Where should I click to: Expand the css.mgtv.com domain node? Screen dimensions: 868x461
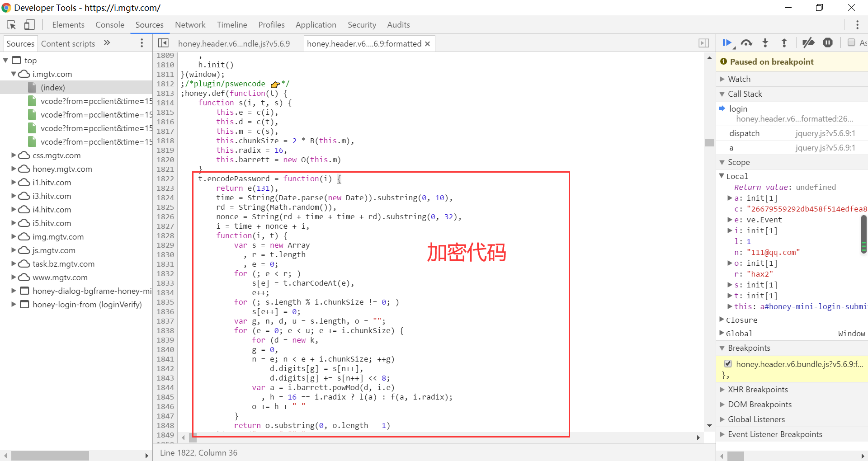[x=14, y=155]
